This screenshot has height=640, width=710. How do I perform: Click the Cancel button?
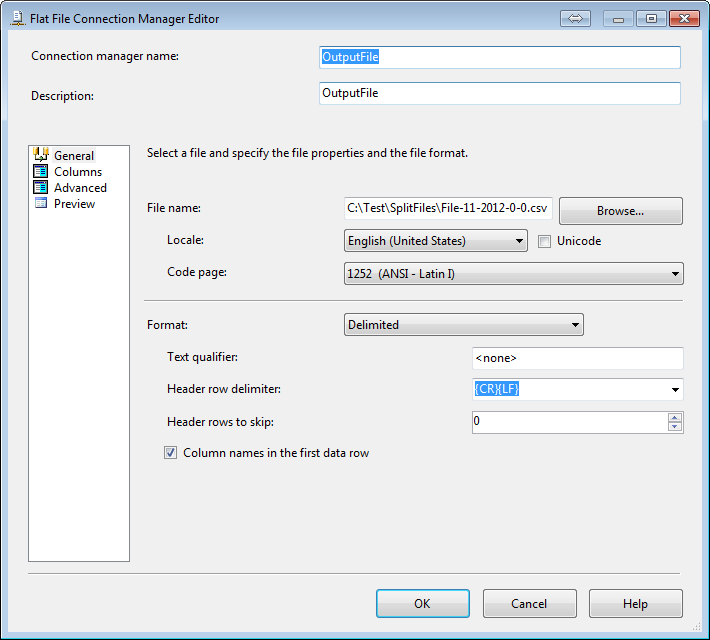pos(529,603)
